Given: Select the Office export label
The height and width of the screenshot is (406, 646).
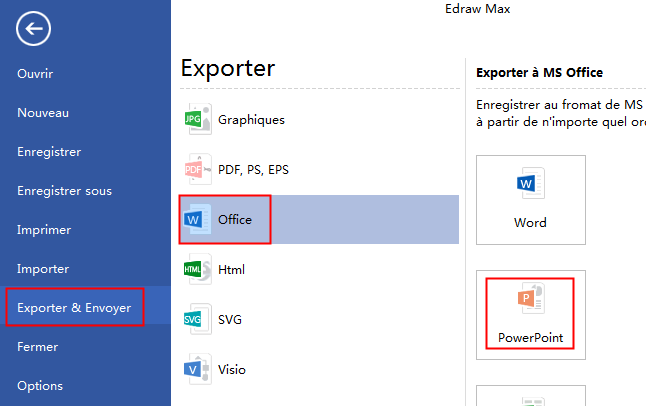Looking at the screenshot, I should pyautogui.click(x=235, y=220).
